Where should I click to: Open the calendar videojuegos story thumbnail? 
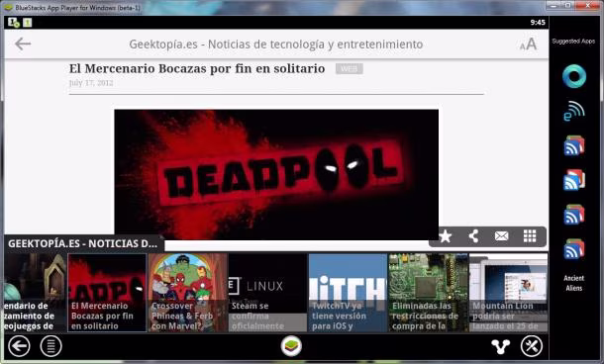[35, 293]
